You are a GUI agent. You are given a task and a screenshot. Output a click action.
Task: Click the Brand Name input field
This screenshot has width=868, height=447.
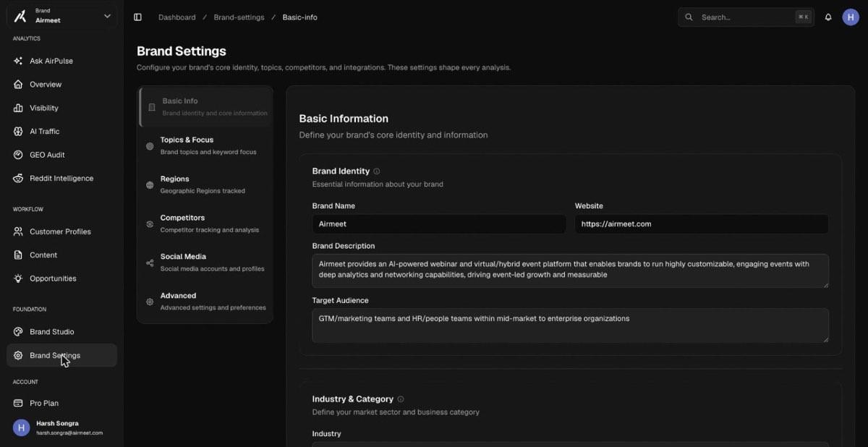coord(439,224)
